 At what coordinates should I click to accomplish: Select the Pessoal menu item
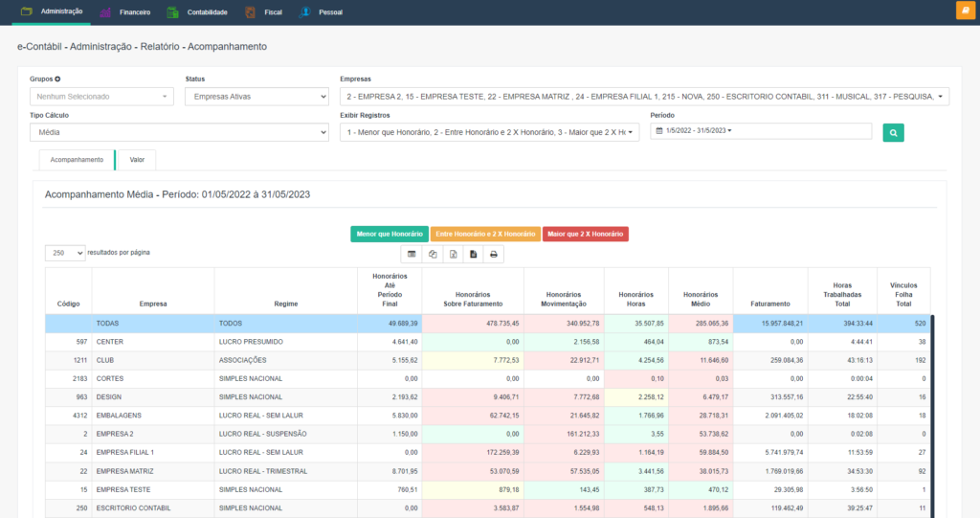[x=330, y=12]
